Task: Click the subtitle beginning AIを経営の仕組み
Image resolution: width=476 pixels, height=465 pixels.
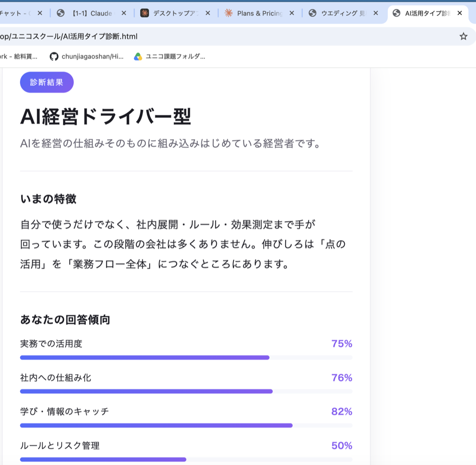Action: coord(170,143)
